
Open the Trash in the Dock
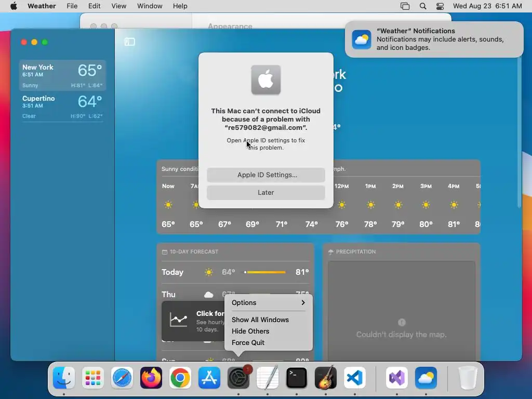coord(468,378)
